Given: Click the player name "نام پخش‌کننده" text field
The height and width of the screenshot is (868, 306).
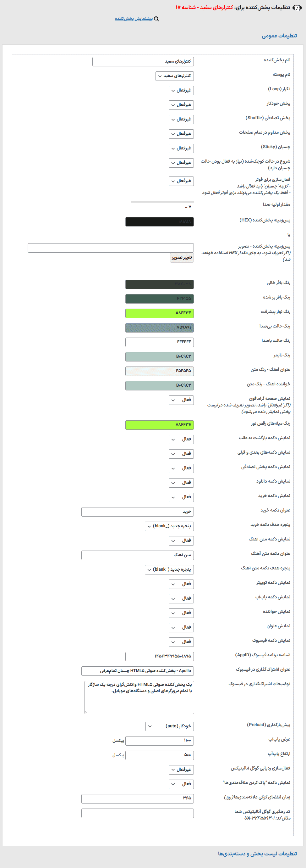Looking at the screenshot, I should click(x=143, y=62).
